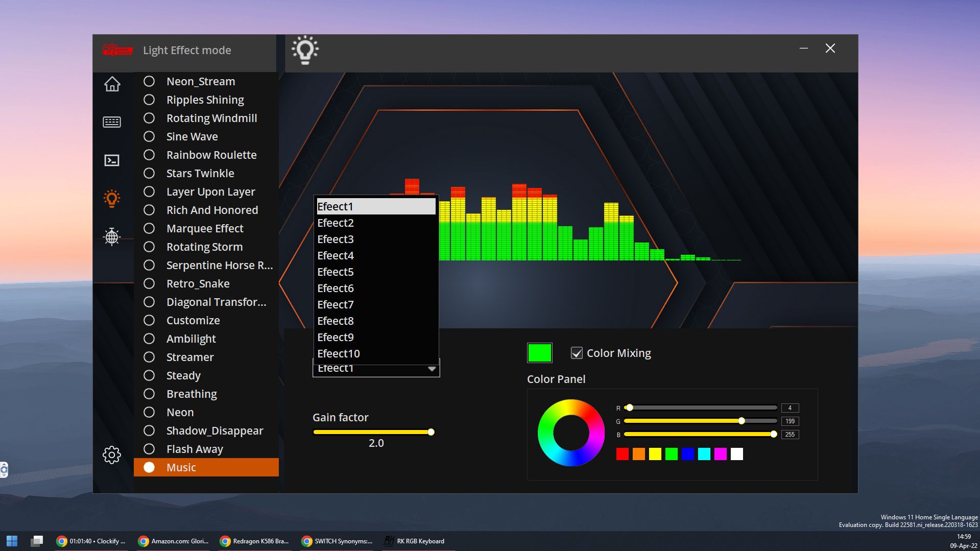The height and width of the screenshot is (551, 980).
Task: Click the circular color wheel
Action: [571, 433]
